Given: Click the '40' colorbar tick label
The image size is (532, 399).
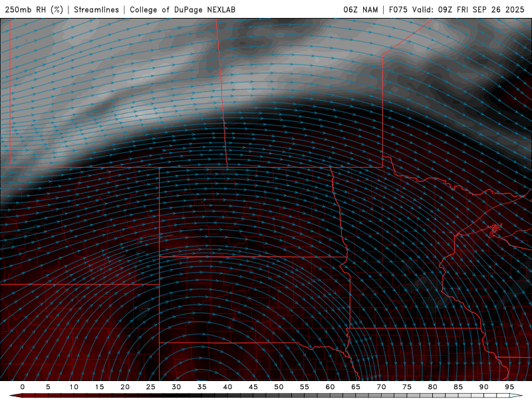Looking at the screenshot, I should [x=227, y=387].
